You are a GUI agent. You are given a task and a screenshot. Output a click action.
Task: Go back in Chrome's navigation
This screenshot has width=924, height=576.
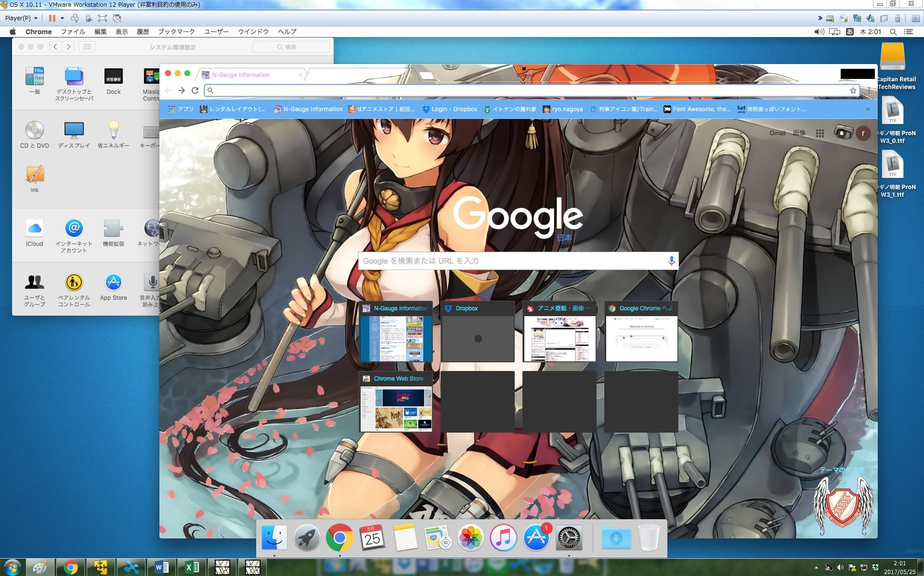(168, 90)
